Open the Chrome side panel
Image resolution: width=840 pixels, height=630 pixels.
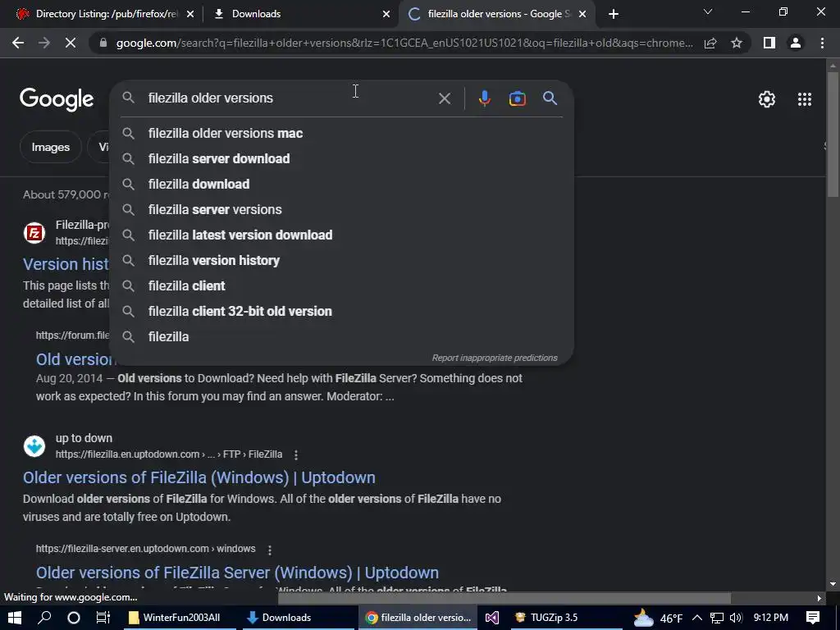click(769, 43)
